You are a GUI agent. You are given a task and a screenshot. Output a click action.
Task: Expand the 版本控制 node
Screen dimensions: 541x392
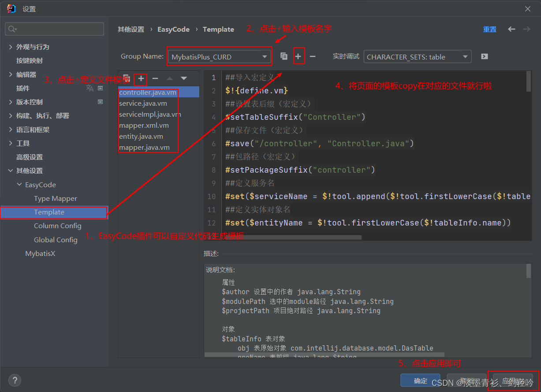pyautogui.click(x=11, y=102)
